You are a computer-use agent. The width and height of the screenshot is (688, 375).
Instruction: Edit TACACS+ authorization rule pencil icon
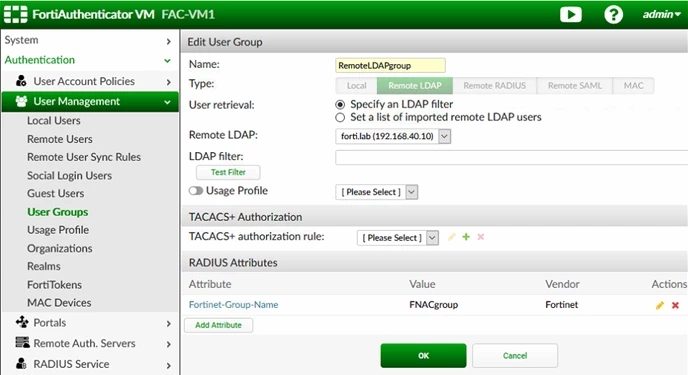(x=452, y=237)
